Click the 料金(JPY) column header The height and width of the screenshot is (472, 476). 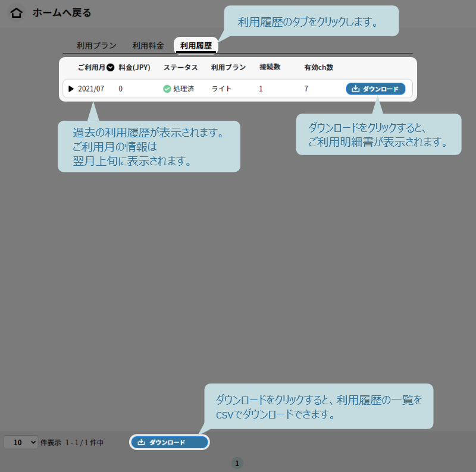click(134, 67)
